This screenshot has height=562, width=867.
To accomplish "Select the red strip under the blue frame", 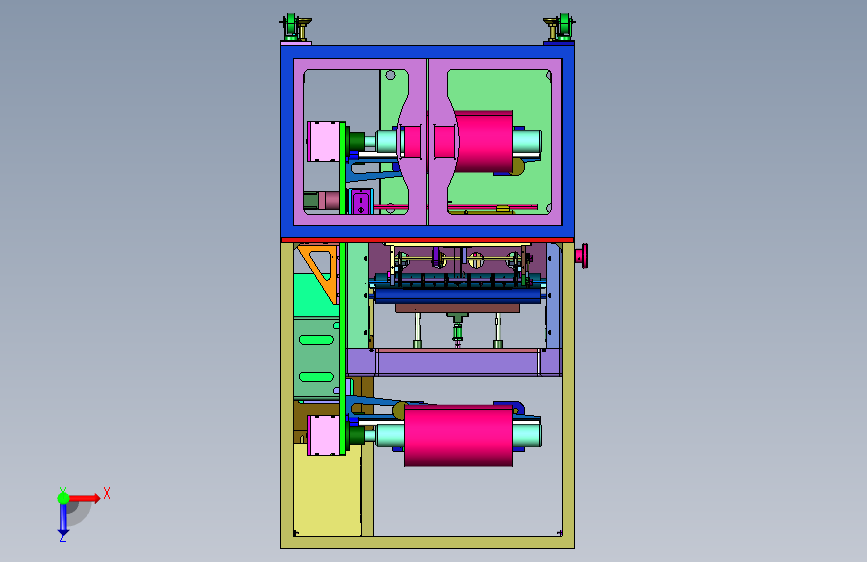I will click(x=427, y=240).
